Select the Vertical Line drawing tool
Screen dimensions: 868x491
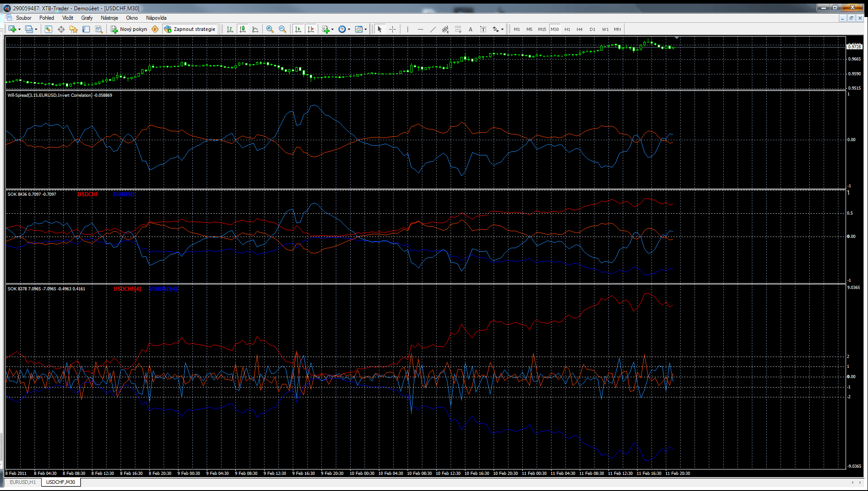tap(408, 29)
